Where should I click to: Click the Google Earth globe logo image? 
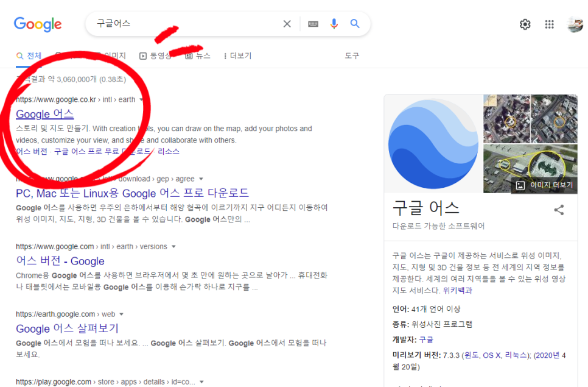click(433, 144)
